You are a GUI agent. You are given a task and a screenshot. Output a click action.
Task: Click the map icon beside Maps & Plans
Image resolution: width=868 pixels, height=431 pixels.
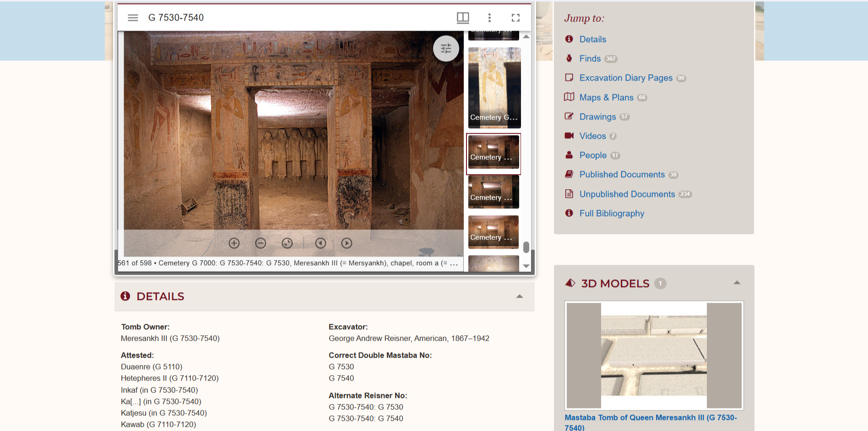point(569,97)
